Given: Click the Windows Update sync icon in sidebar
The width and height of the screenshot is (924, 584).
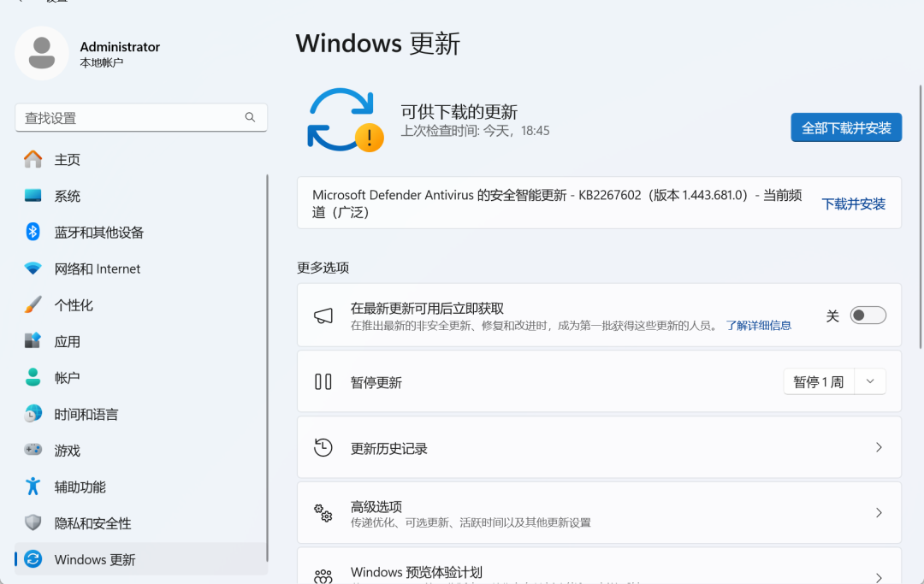Looking at the screenshot, I should tap(33, 559).
